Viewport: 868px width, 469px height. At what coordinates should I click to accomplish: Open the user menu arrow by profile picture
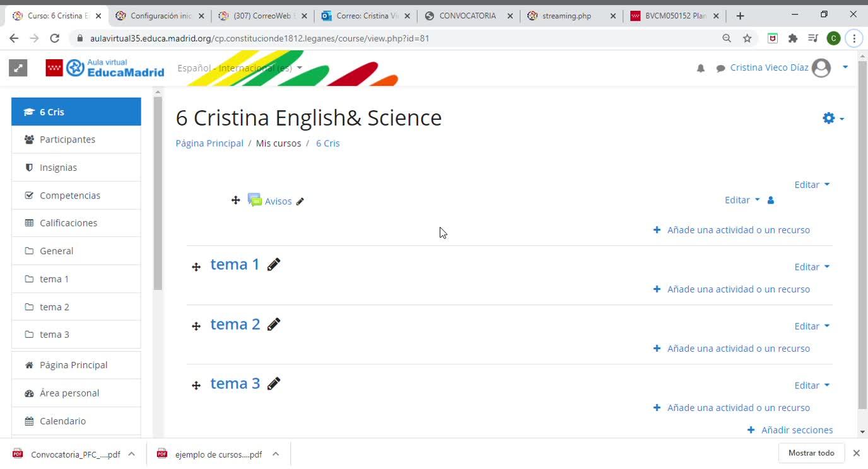[x=845, y=67]
